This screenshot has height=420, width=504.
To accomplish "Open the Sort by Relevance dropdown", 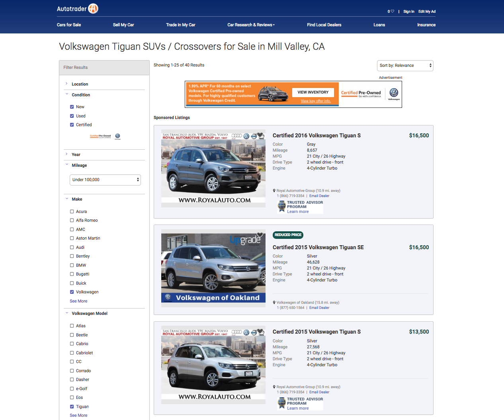I will point(405,66).
